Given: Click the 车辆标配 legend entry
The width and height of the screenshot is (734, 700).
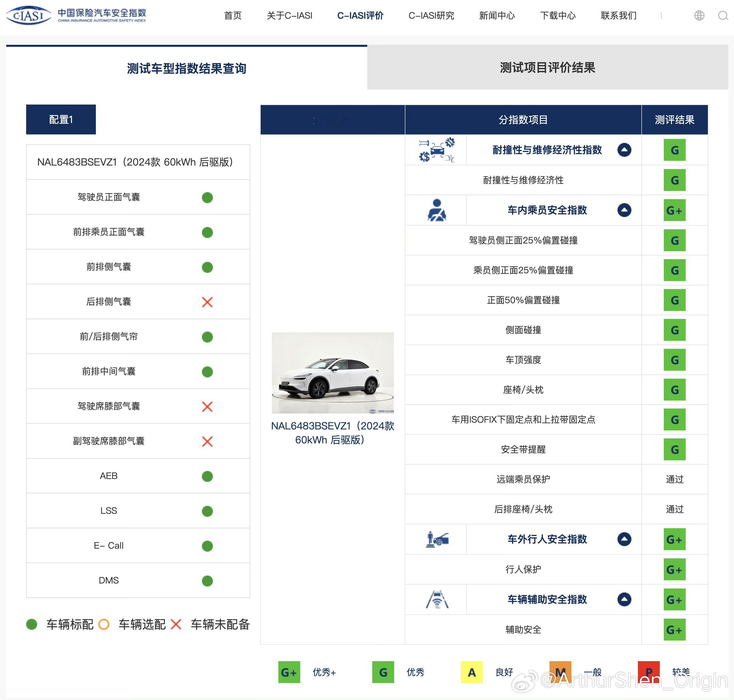Looking at the screenshot, I should pos(60,624).
